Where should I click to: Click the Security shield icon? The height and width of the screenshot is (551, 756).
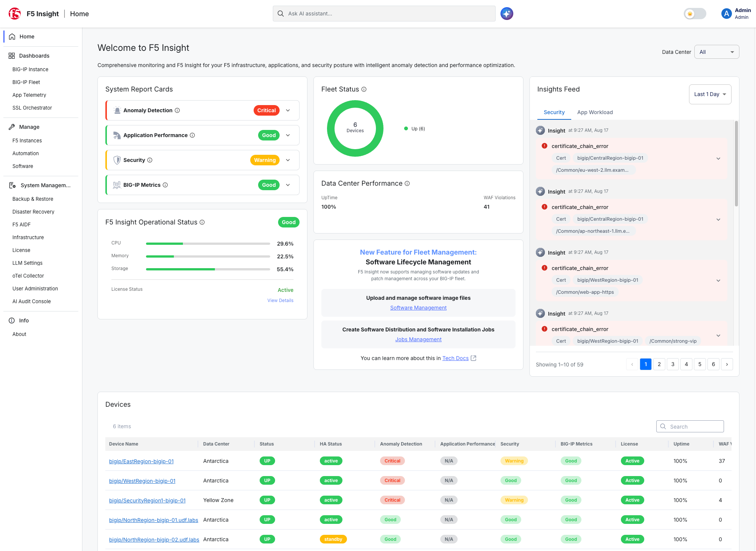coord(117,160)
